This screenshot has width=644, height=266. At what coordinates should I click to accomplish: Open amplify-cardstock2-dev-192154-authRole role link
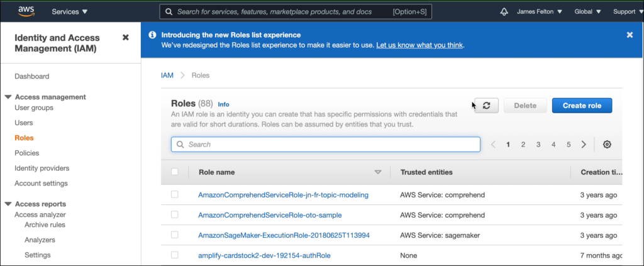(264, 255)
